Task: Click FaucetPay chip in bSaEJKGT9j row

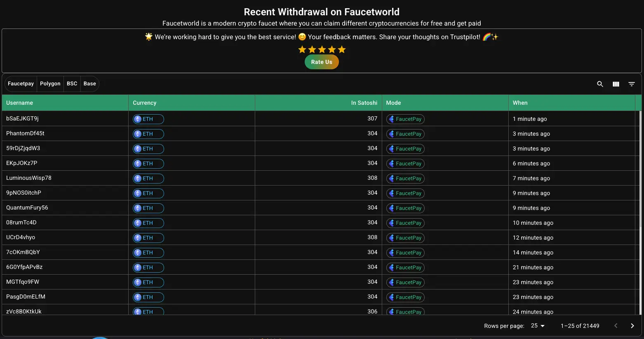Action: click(x=405, y=119)
